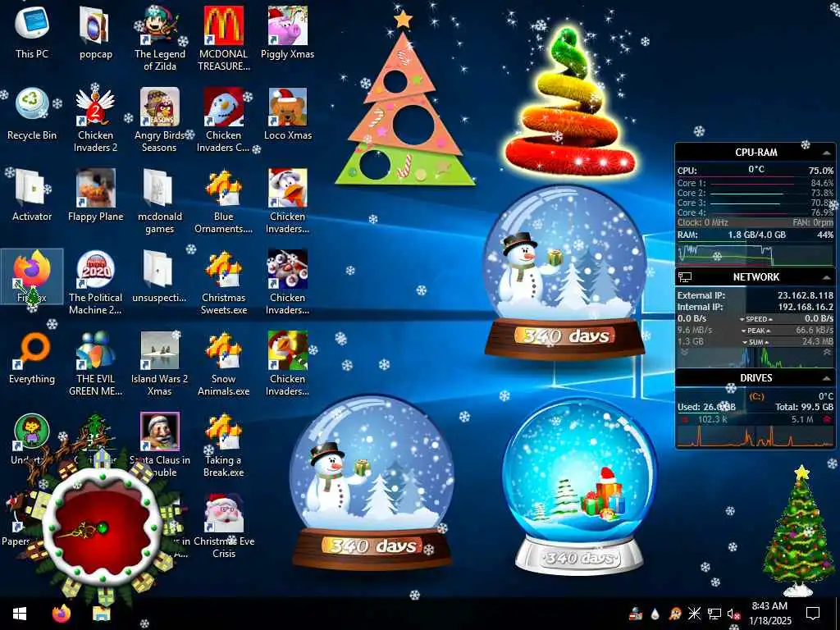Click the Internal IP value 192.168.16.2

click(806, 307)
